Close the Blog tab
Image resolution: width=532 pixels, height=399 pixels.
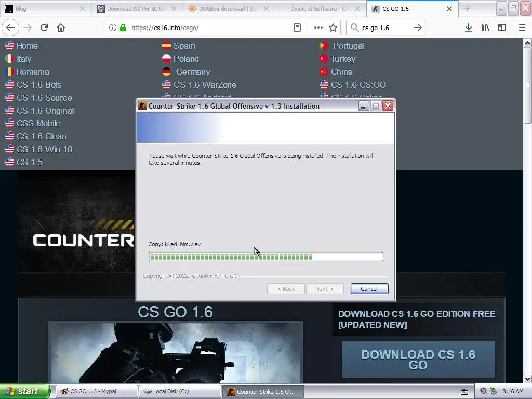(x=82, y=9)
